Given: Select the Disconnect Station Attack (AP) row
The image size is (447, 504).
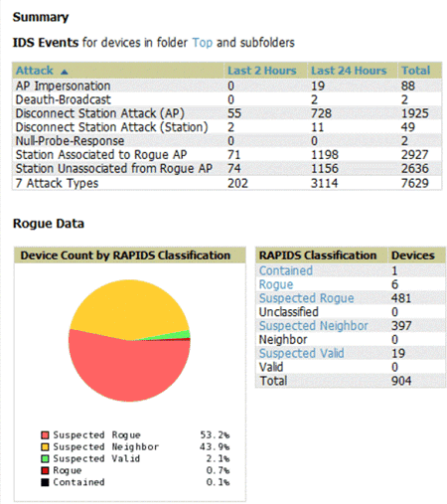Looking at the screenshot, I should click(x=226, y=113).
